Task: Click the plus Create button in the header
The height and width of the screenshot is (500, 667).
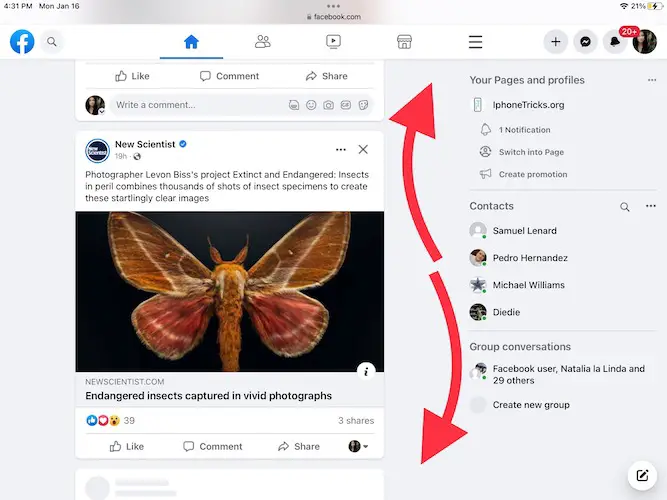Action: click(556, 42)
